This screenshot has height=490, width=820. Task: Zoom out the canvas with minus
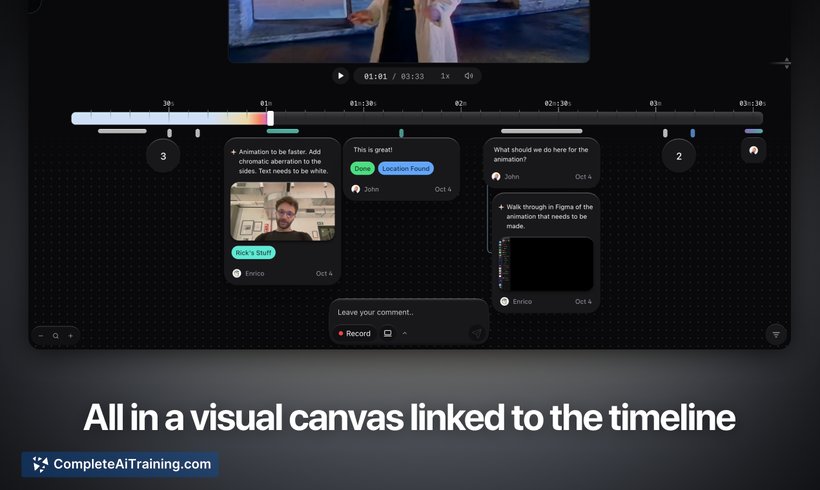point(41,336)
